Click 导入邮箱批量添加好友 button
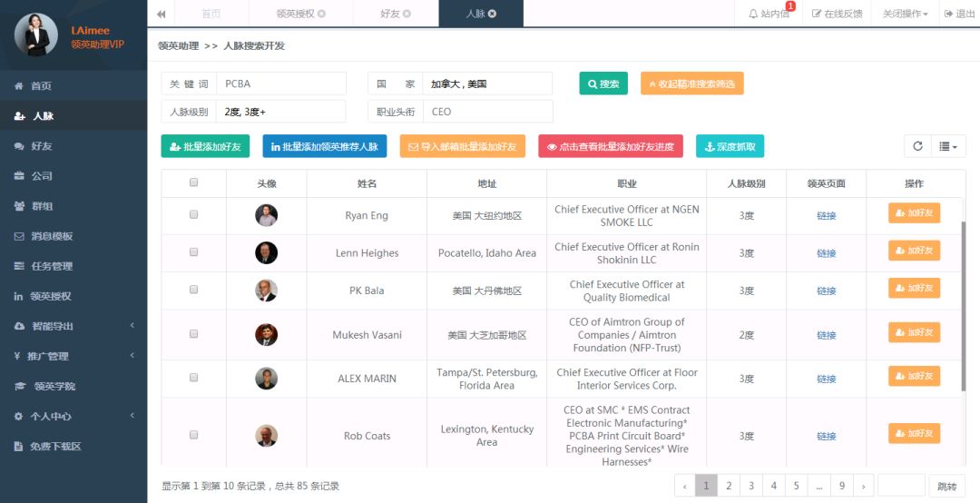The height and width of the screenshot is (503, 980). click(x=463, y=146)
